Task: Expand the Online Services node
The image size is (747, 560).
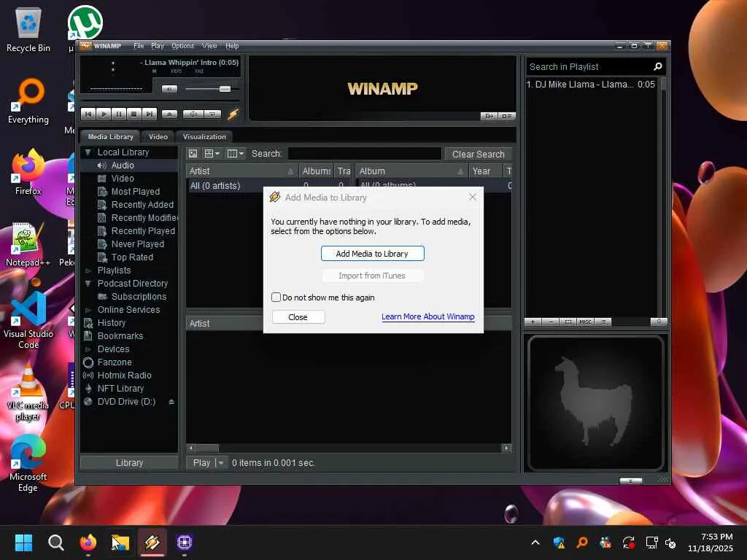Action: click(x=88, y=310)
